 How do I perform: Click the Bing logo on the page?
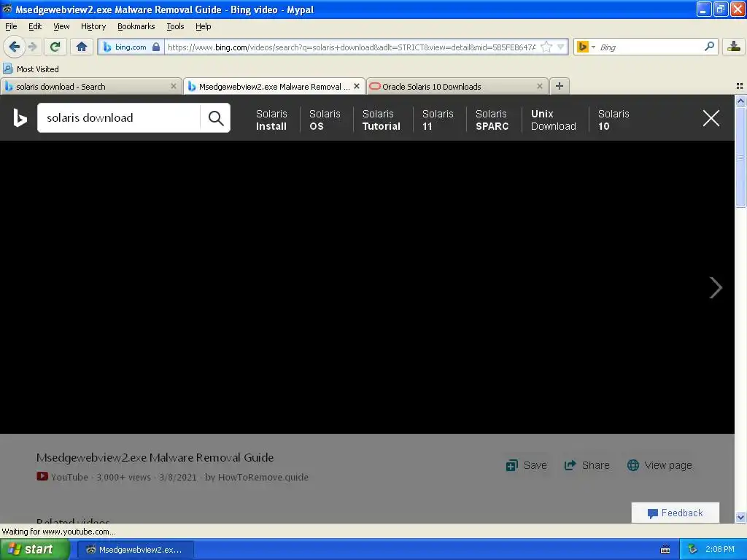(20, 117)
